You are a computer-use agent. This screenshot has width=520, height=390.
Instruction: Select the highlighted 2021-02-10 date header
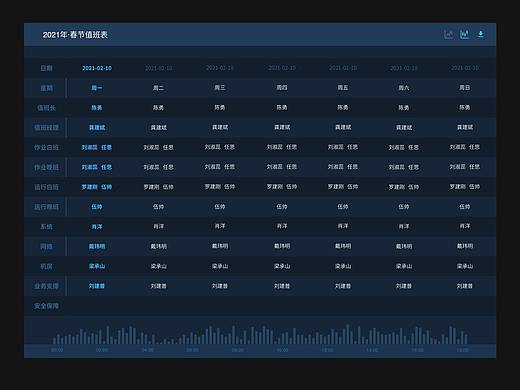coord(97,68)
